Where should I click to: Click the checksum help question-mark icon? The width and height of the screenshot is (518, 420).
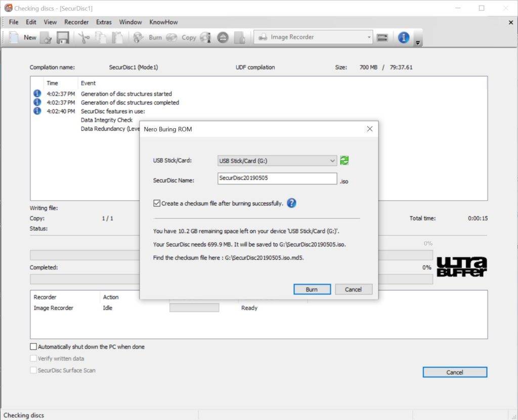coord(291,203)
